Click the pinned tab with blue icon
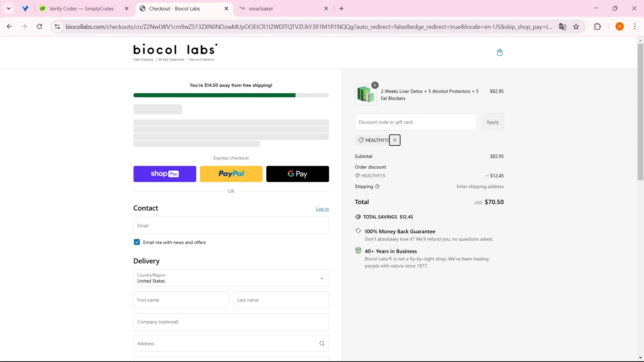 coord(25,9)
